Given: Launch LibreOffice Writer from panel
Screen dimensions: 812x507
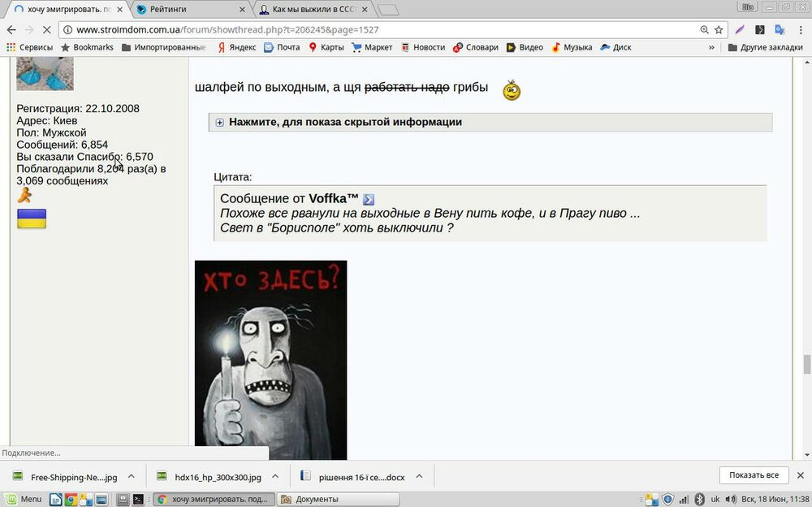Looking at the screenshot, I should click(55, 499).
